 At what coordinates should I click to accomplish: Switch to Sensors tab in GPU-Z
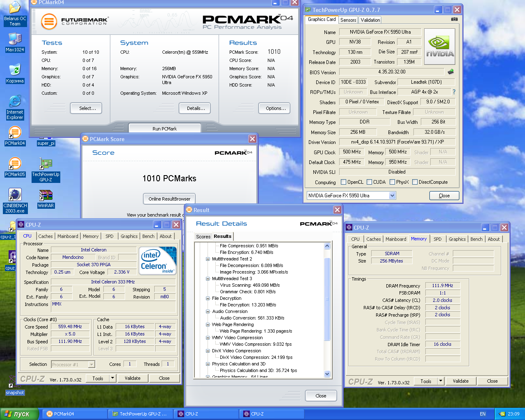[x=348, y=20]
